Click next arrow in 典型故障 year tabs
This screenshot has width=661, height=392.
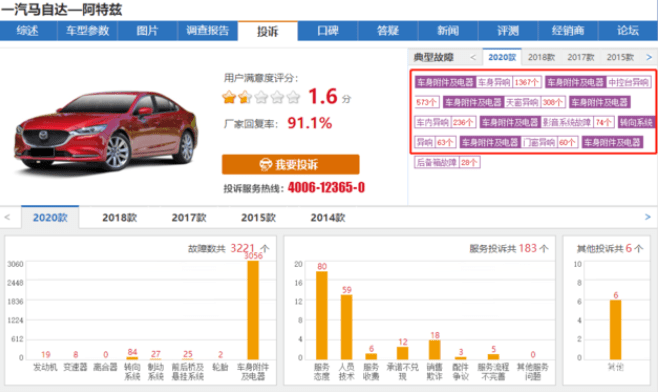point(649,57)
